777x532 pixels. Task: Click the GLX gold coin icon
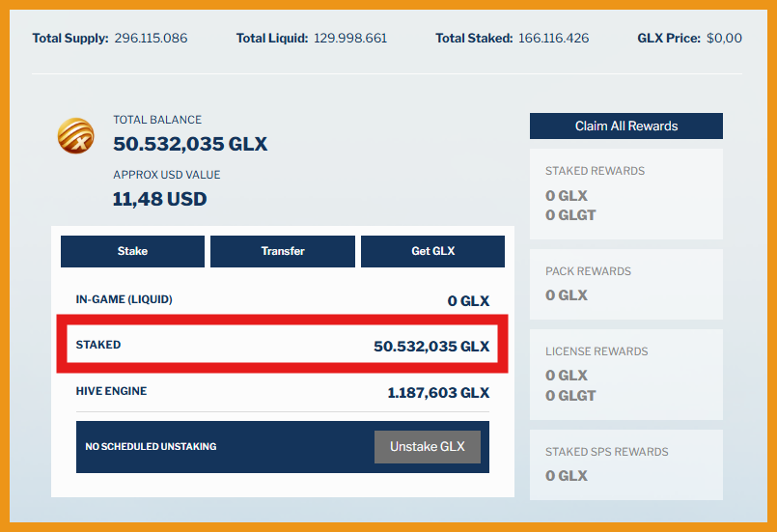coord(75,136)
